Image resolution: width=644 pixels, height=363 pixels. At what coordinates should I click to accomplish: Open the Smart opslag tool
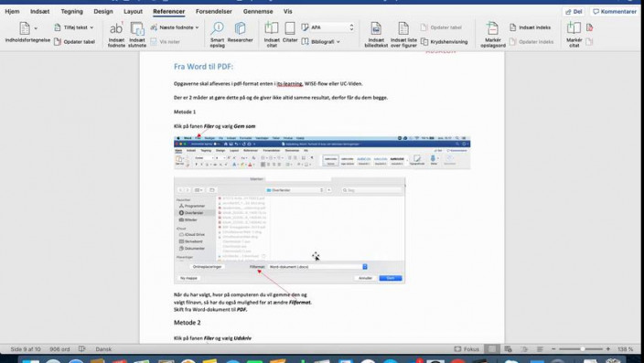[x=217, y=35]
